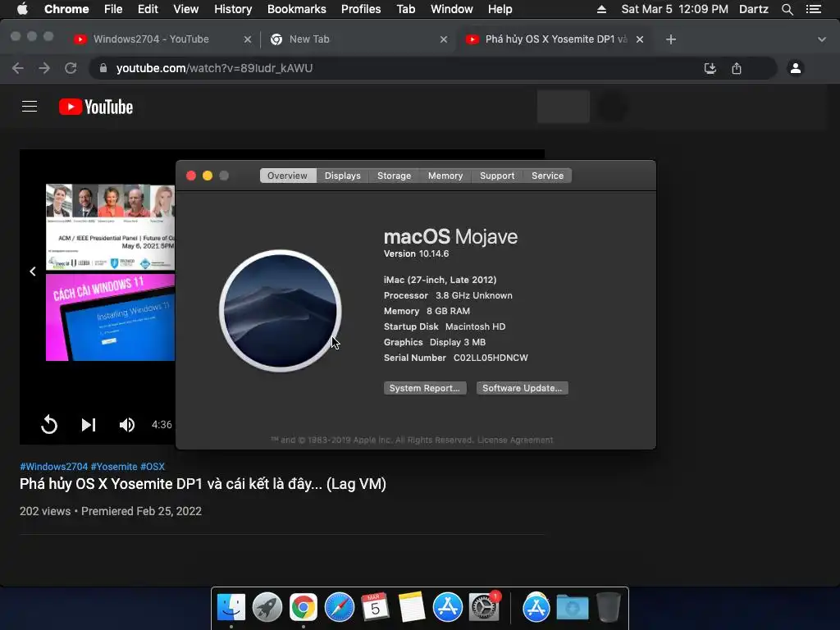840x630 pixels.
Task: Open Google Chrome in the Dock
Action: 304,607
